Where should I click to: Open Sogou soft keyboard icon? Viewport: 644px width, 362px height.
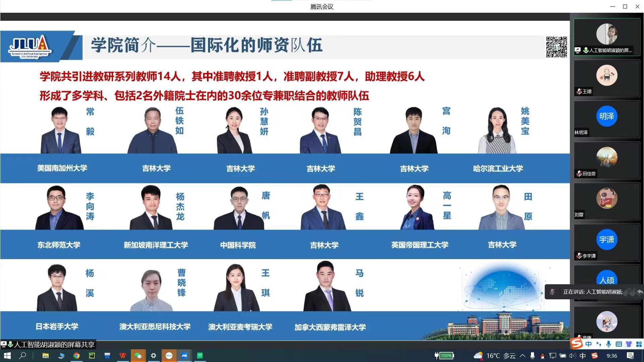[619, 344]
